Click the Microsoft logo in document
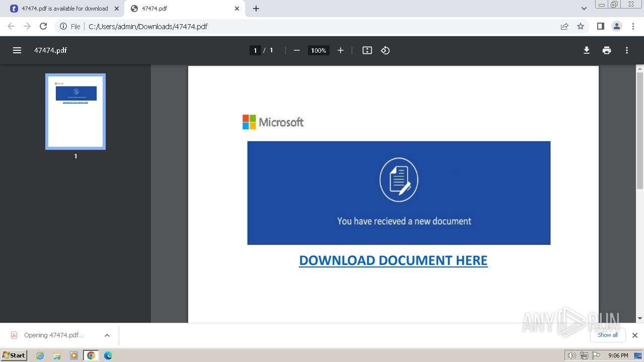Screen dimensions: 644x362 point(273,122)
